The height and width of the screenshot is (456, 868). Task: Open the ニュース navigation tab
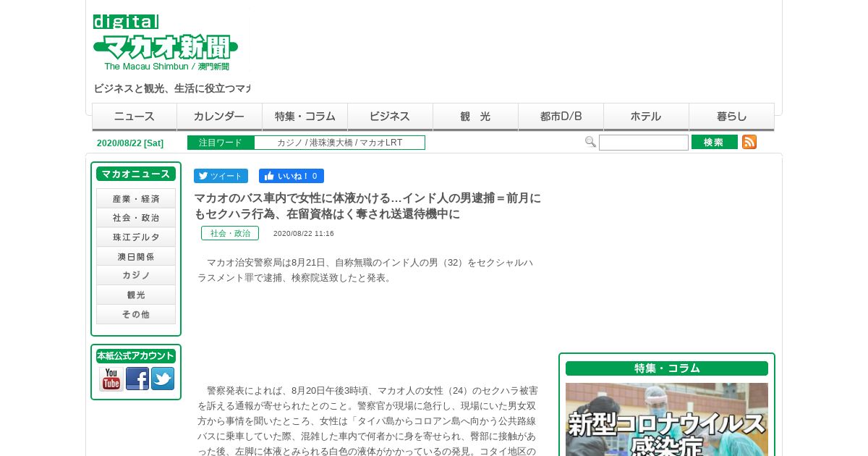(x=135, y=117)
